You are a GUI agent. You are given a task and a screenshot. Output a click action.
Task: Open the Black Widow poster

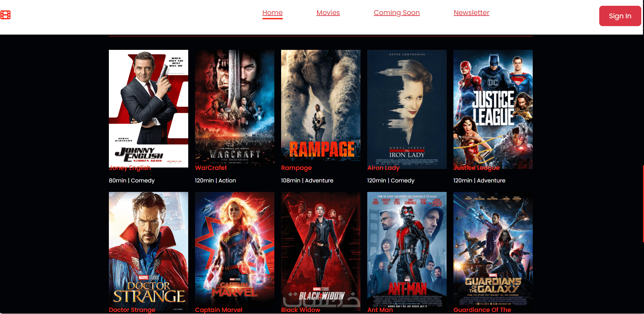[x=321, y=251]
